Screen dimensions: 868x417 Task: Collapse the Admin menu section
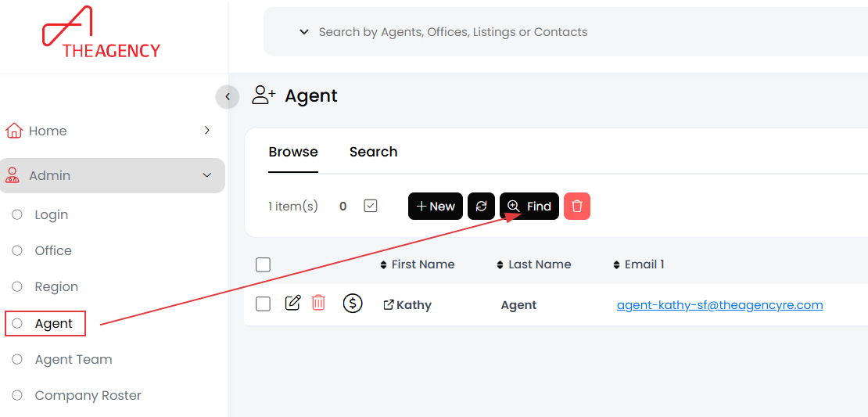[x=207, y=175]
